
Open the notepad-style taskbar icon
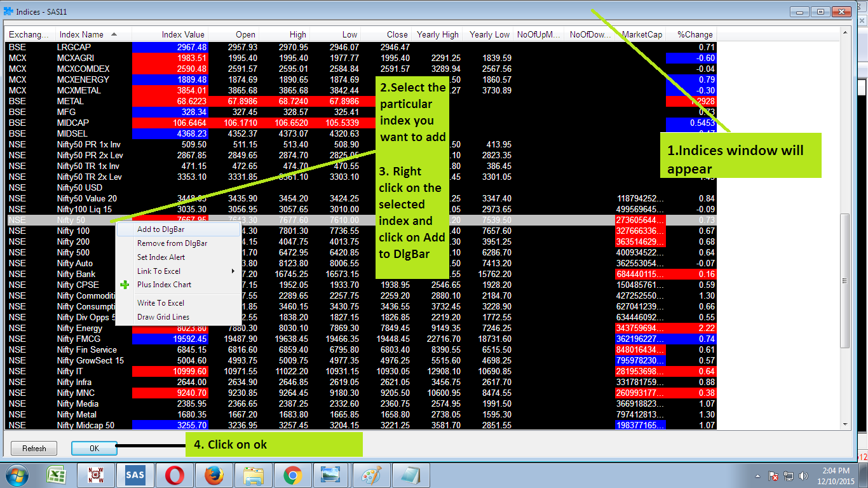click(x=410, y=475)
